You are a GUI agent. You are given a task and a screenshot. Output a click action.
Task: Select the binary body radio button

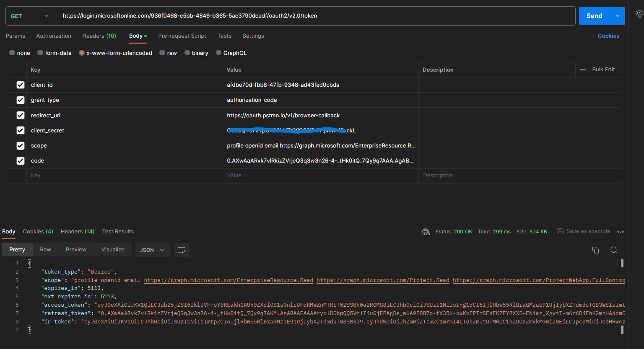click(x=187, y=53)
